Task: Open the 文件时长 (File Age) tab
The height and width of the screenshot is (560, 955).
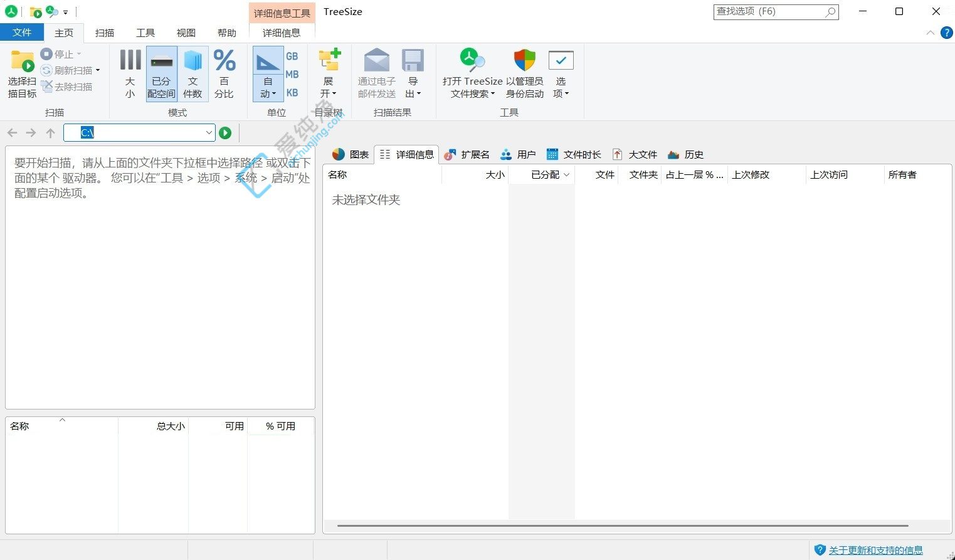Action: tap(574, 154)
